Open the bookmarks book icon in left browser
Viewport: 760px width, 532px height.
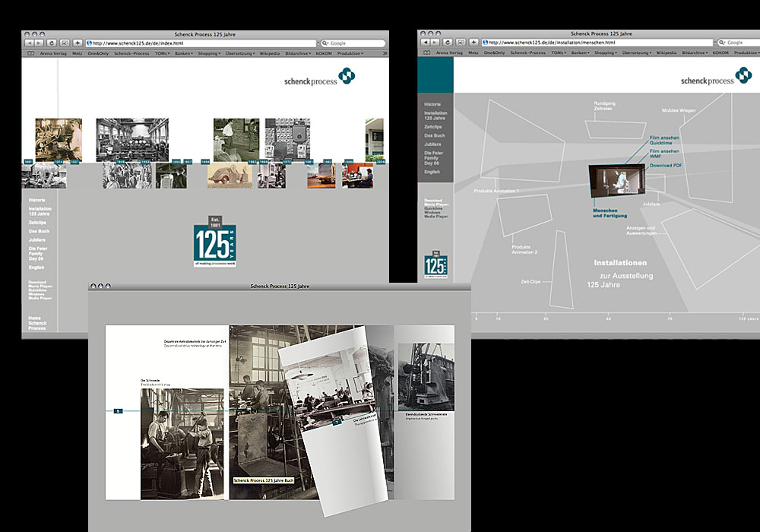(31, 53)
